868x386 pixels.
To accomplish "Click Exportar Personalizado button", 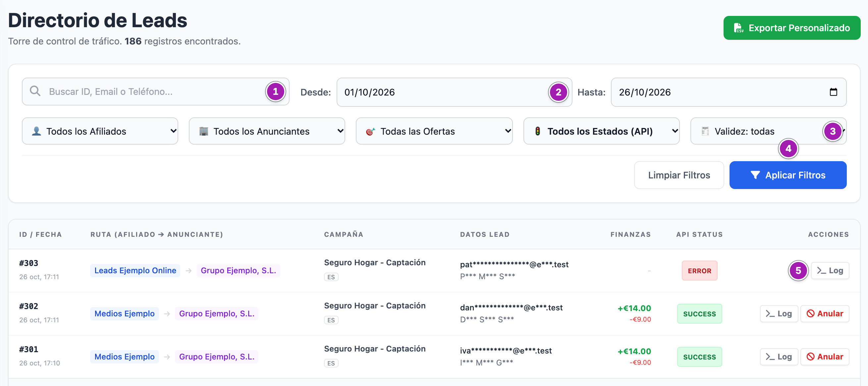I will [791, 28].
